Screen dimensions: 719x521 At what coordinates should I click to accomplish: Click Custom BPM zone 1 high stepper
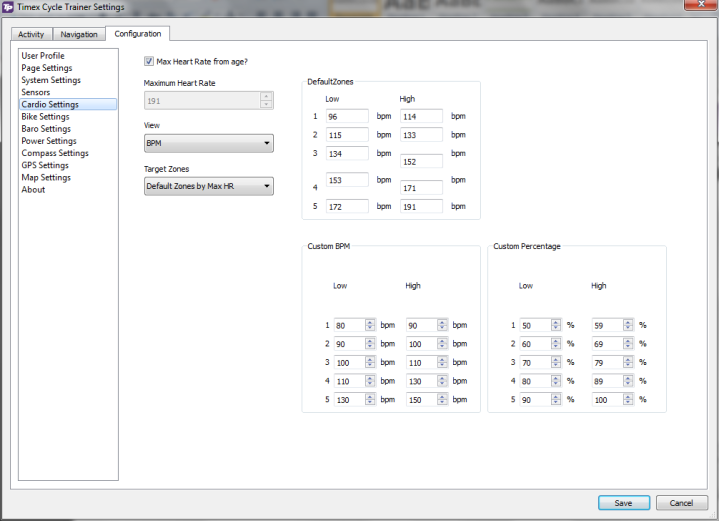click(442, 325)
